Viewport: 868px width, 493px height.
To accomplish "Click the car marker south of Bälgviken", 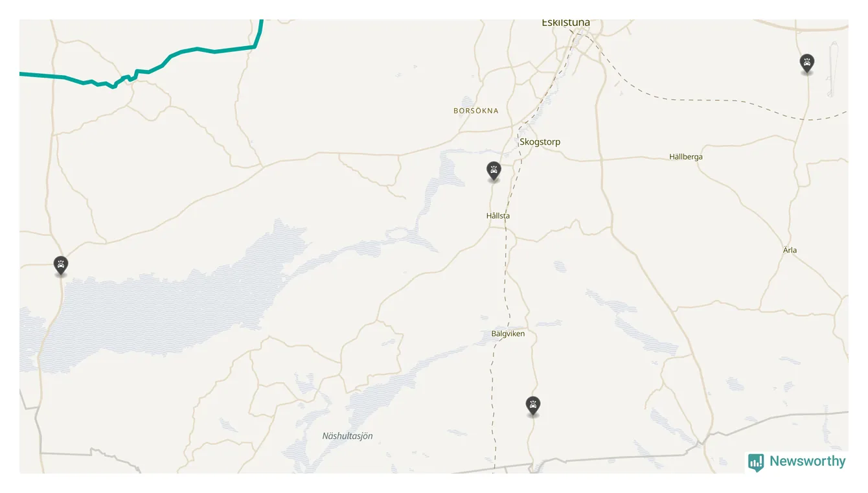I will click(x=532, y=406).
